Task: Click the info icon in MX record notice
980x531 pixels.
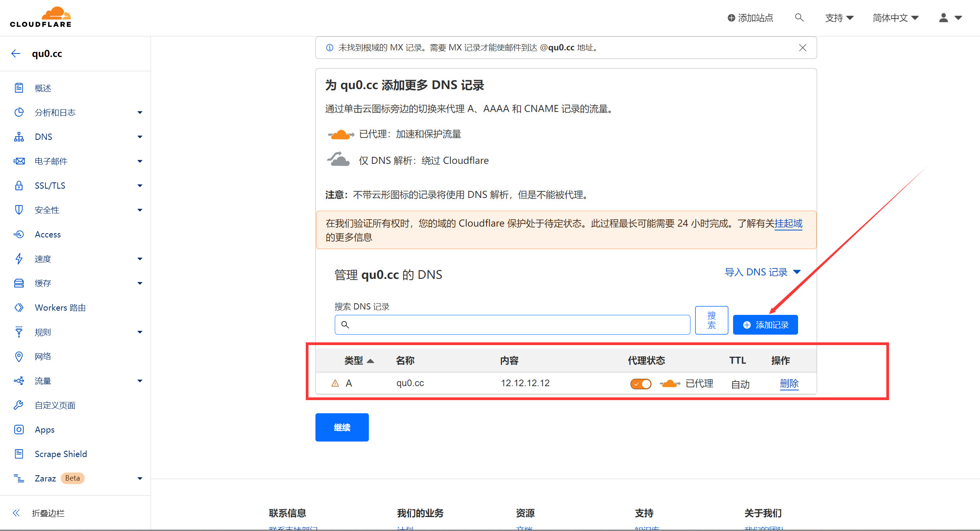Action: [329, 48]
